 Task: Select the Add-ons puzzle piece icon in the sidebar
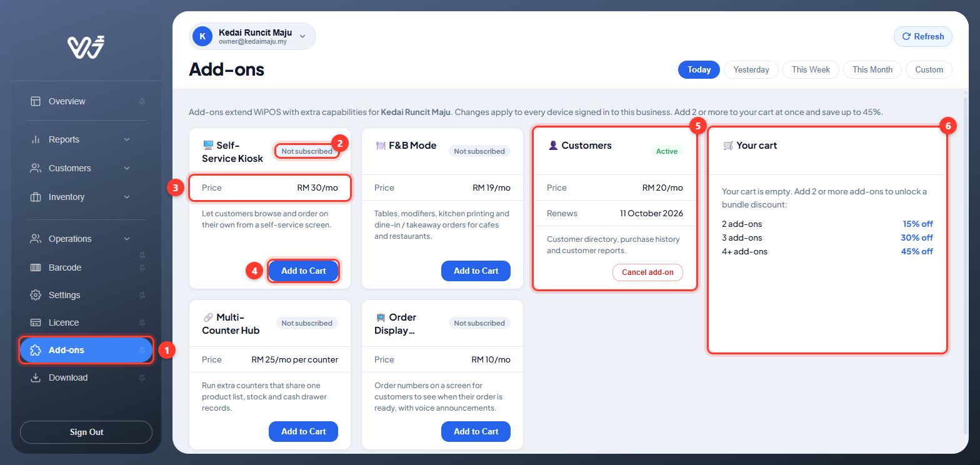click(x=36, y=350)
